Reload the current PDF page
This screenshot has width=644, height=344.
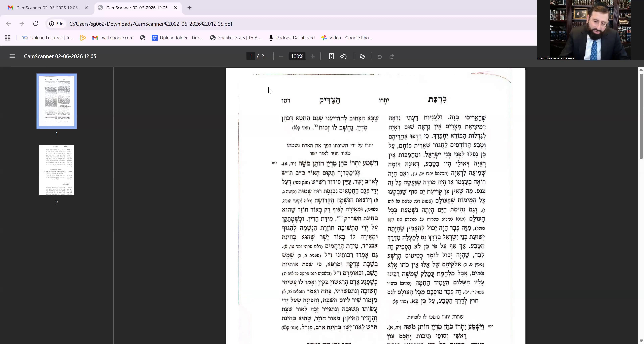(36, 24)
